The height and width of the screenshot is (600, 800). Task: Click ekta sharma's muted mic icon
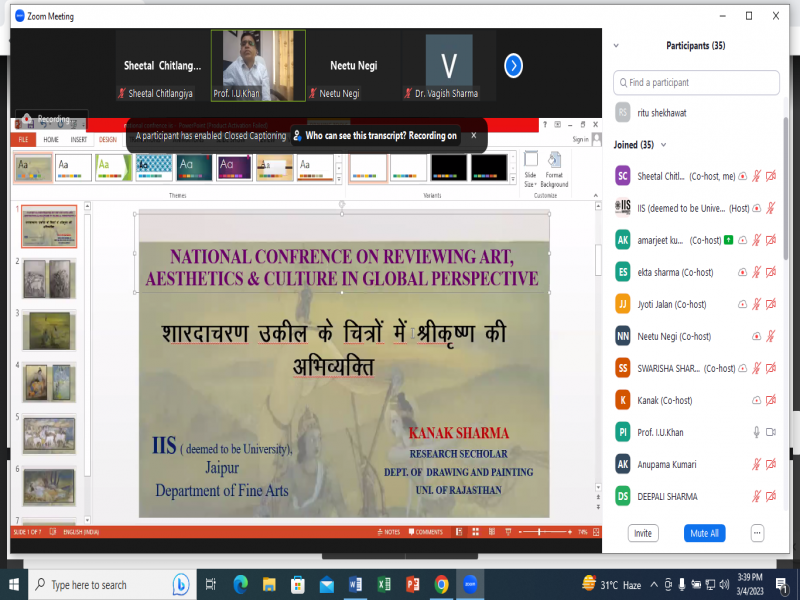(756, 272)
